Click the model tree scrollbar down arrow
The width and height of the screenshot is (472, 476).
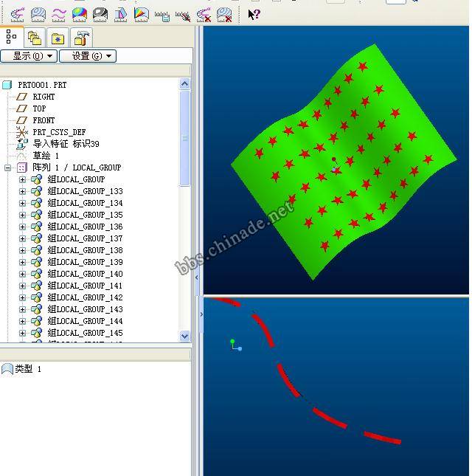pos(184,336)
